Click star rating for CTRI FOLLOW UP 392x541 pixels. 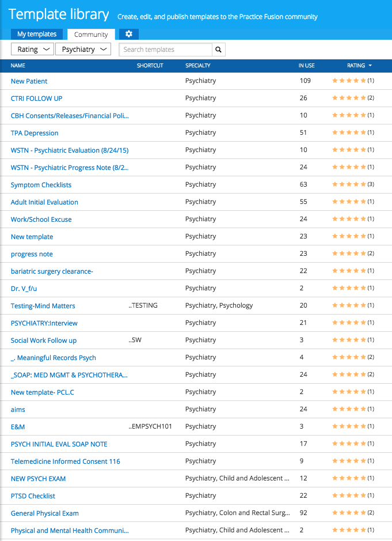coord(349,98)
